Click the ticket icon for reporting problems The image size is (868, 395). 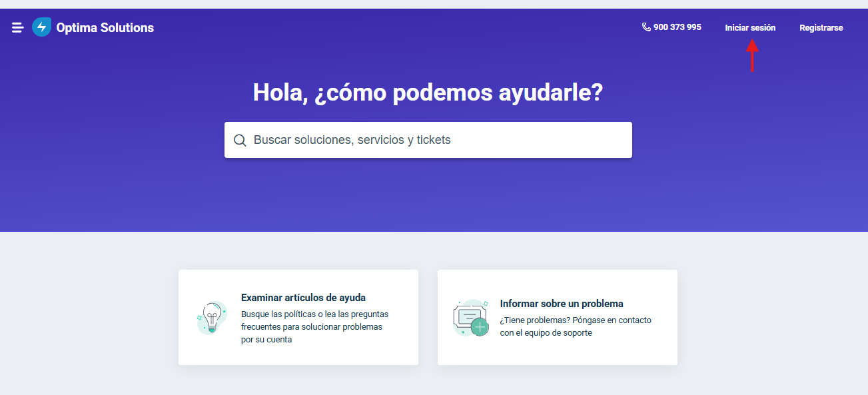pos(468,316)
